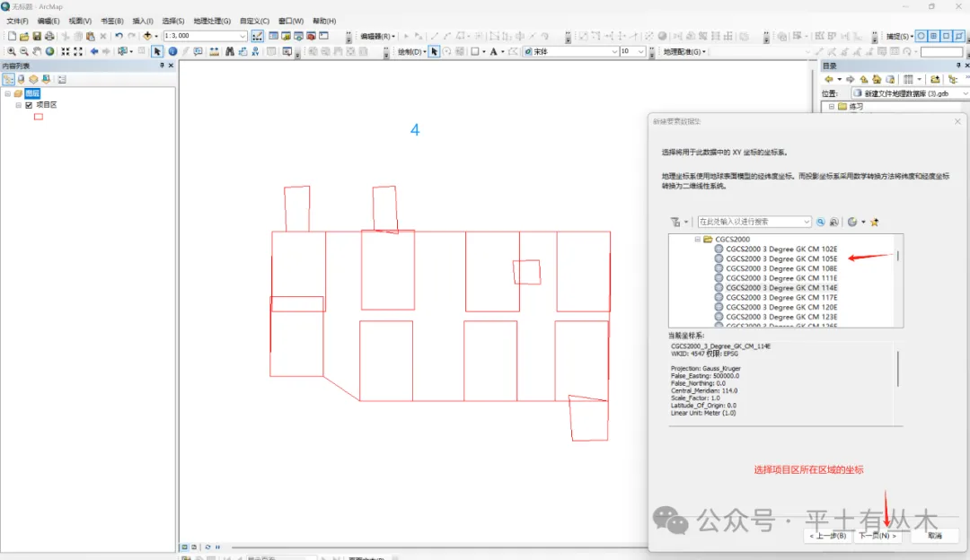Open the 文件(F) menu
The height and width of the screenshot is (560, 970).
(x=17, y=21)
